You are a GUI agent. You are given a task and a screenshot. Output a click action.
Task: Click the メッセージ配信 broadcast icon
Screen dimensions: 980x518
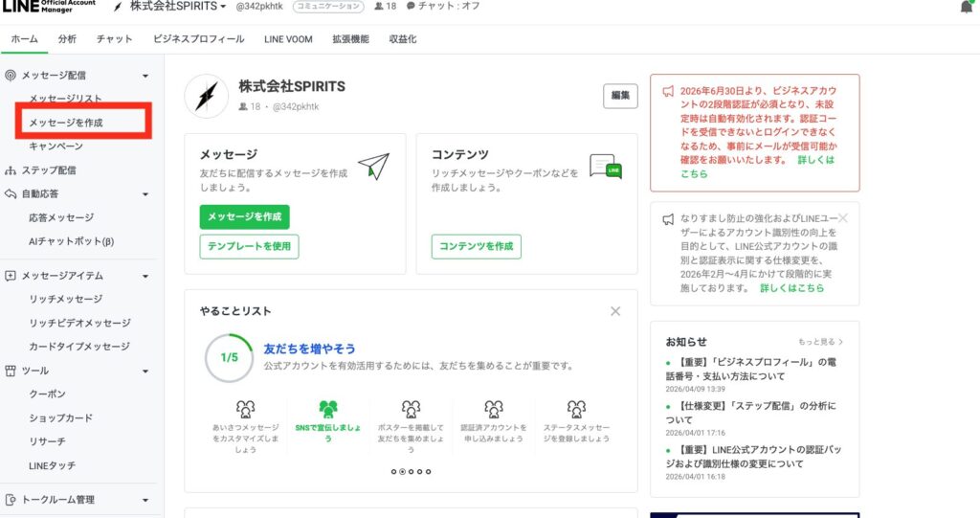pyautogui.click(x=10, y=75)
